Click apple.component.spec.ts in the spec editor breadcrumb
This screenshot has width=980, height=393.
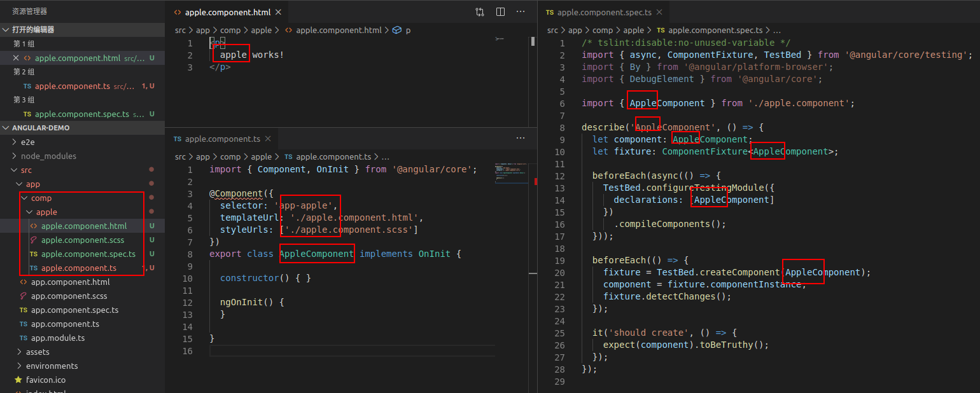click(715, 30)
